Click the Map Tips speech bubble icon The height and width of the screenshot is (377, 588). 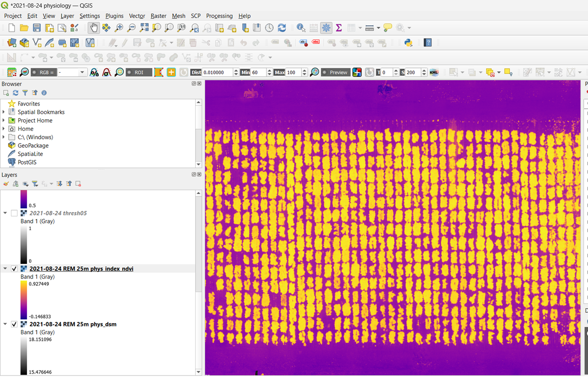click(x=388, y=28)
